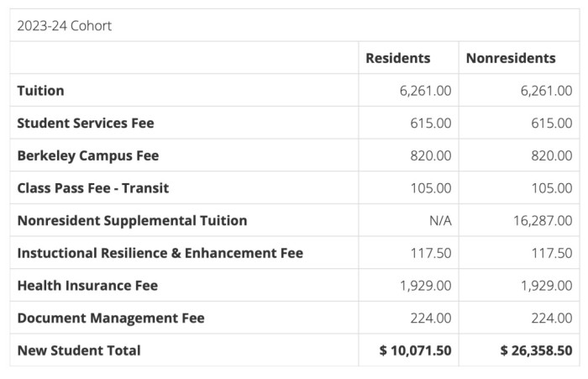Click the Tuition row label
Screen dimensions: 588x379
tap(40, 90)
